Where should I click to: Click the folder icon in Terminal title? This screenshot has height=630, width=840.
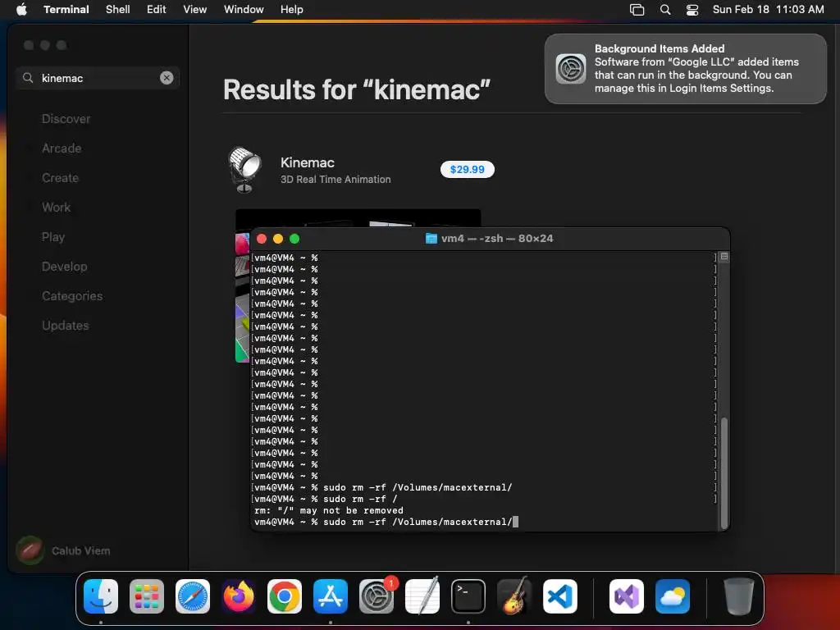click(431, 239)
